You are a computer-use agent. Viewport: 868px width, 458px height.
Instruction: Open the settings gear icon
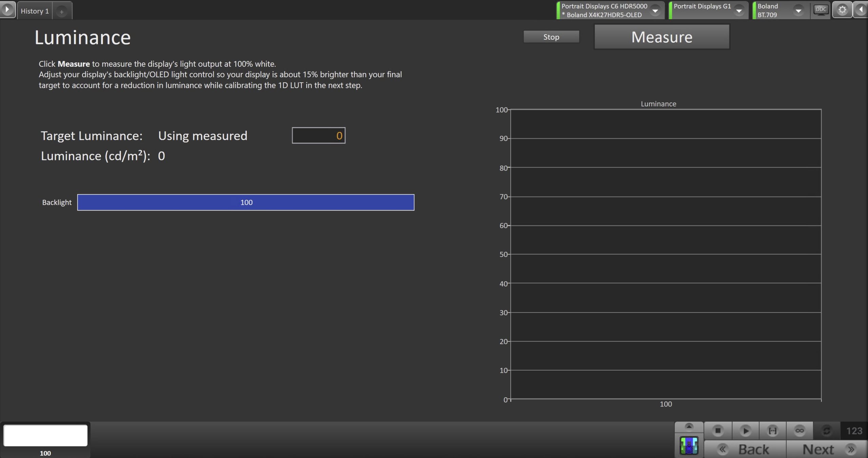coord(842,10)
